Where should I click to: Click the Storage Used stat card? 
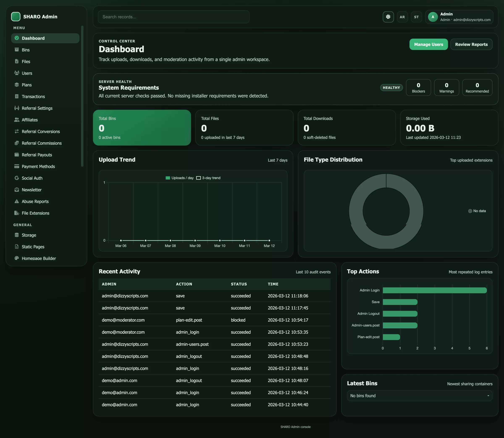pos(449,128)
